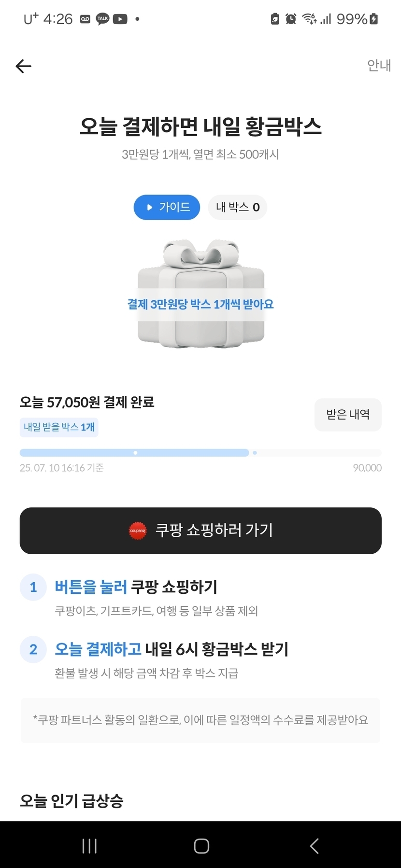Tap the alarm clock status icon

tap(291, 19)
